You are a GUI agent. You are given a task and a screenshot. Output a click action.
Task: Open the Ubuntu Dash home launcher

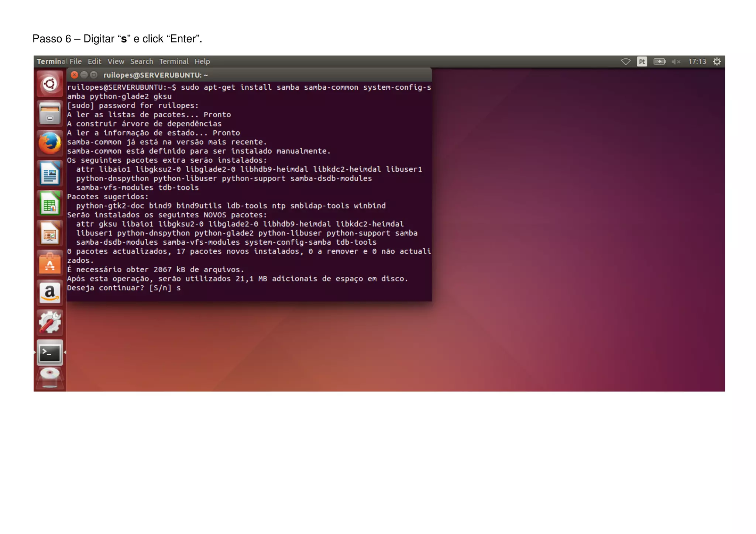click(50, 84)
